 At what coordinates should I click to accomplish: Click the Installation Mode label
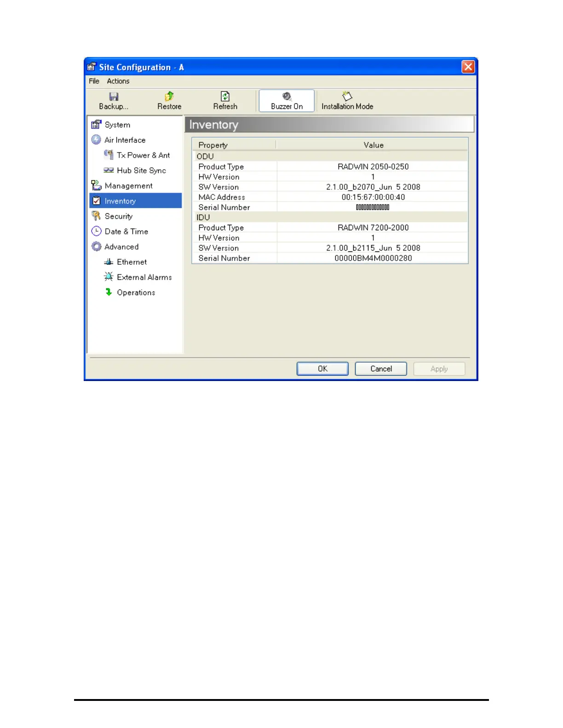pyautogui.click(x=347, y=106)
